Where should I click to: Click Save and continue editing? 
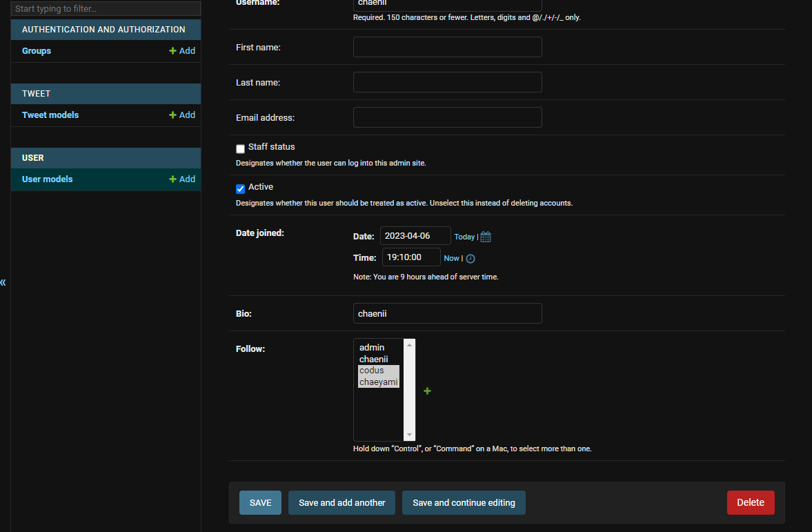(464, 502)
